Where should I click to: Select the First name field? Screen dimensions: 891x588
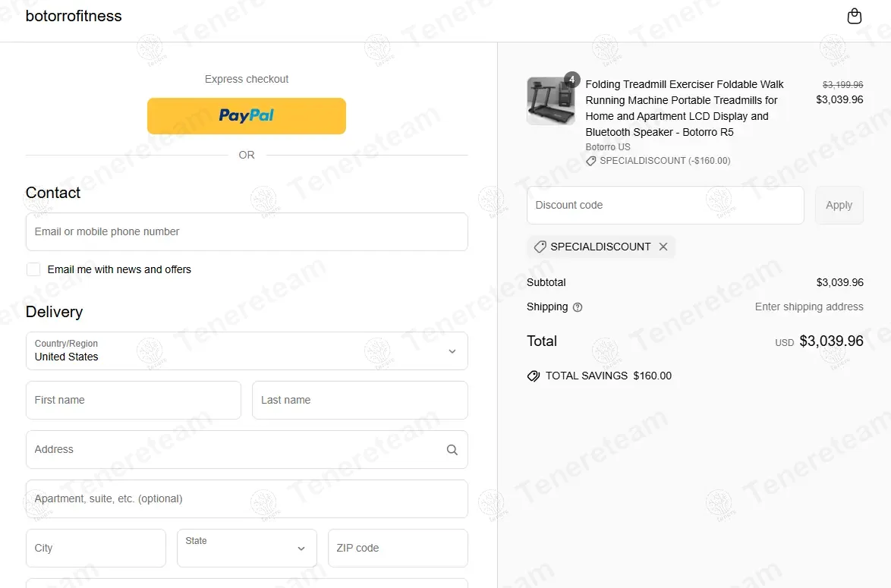(134, 400)
